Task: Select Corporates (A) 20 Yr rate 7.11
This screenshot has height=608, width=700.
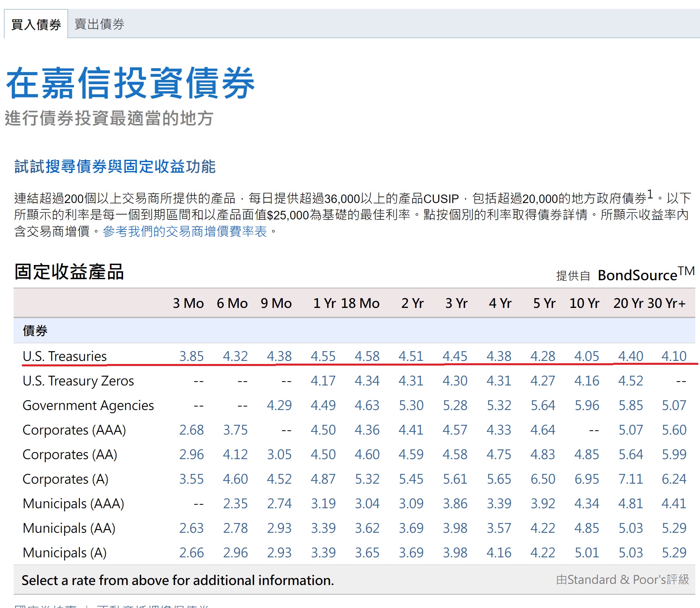Action: point(631,479)
